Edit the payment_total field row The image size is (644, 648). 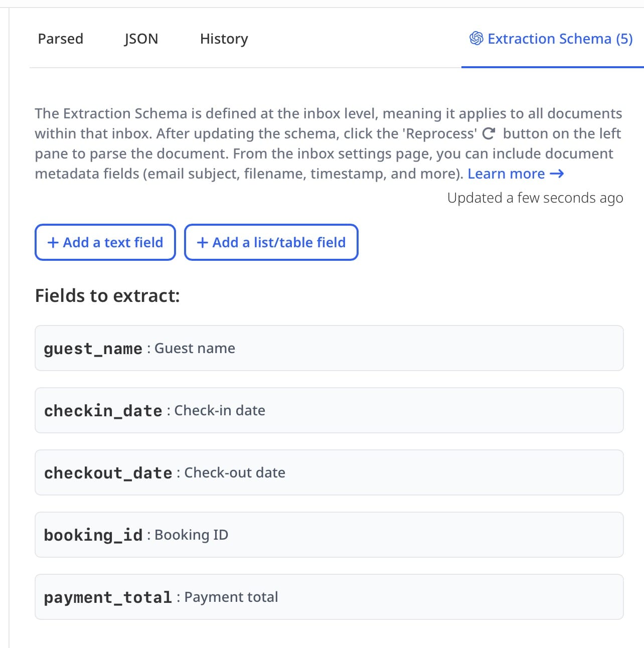pyautogui.click(x=329, y=597)
